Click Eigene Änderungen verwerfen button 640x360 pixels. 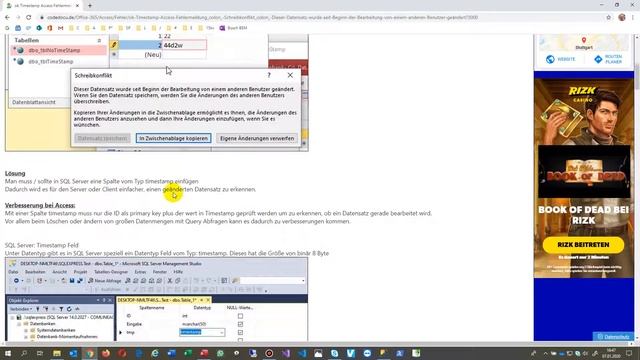point(257,138)
